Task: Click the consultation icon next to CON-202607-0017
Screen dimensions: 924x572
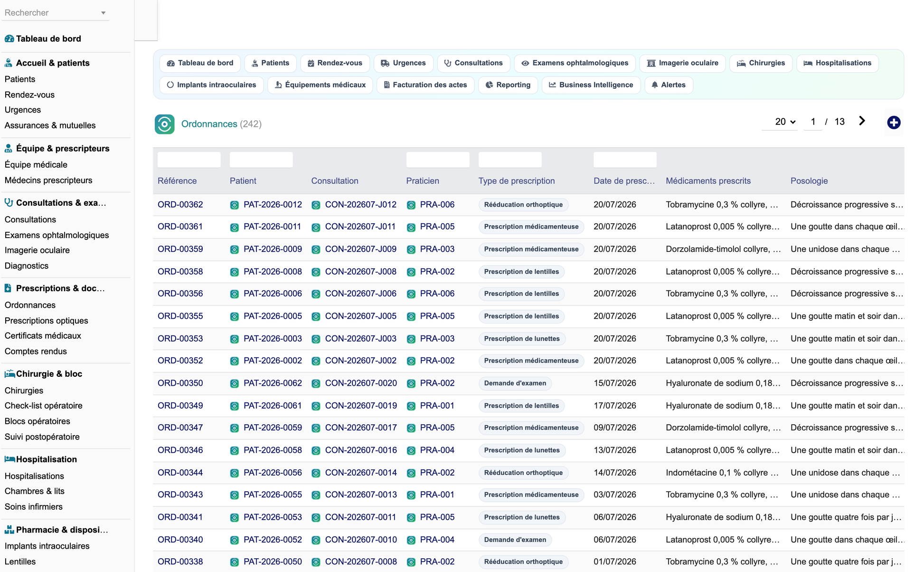Action: (316, 428)
